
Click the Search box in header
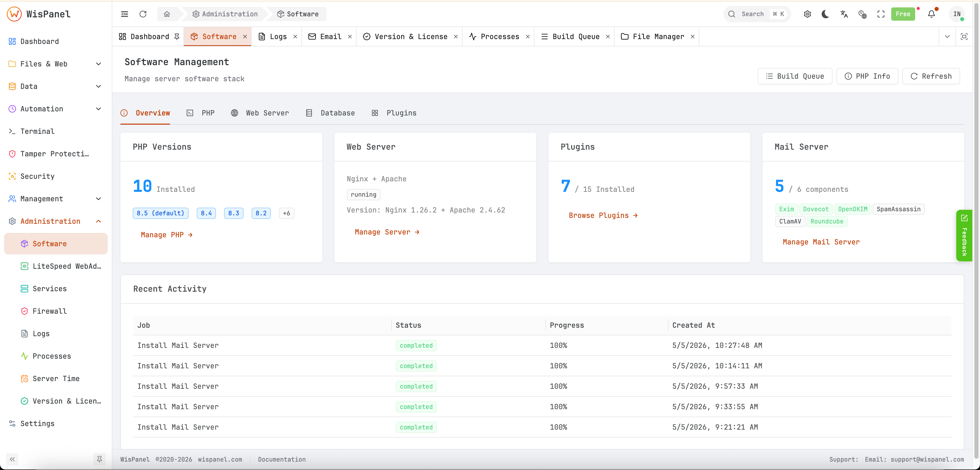coord(757,14)
